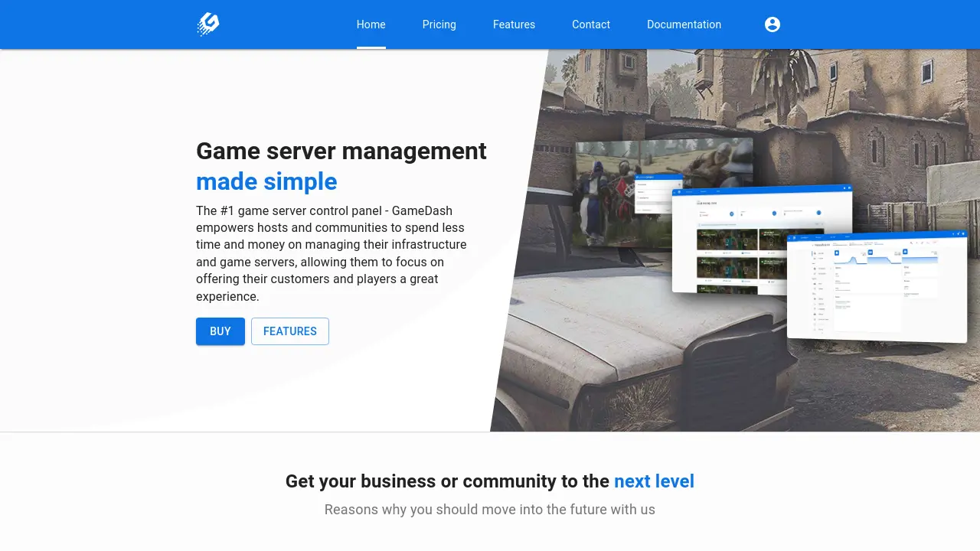Click the 'made simple' blue text
This screenshot has width=980, height=551.
[x=266, y=181]
